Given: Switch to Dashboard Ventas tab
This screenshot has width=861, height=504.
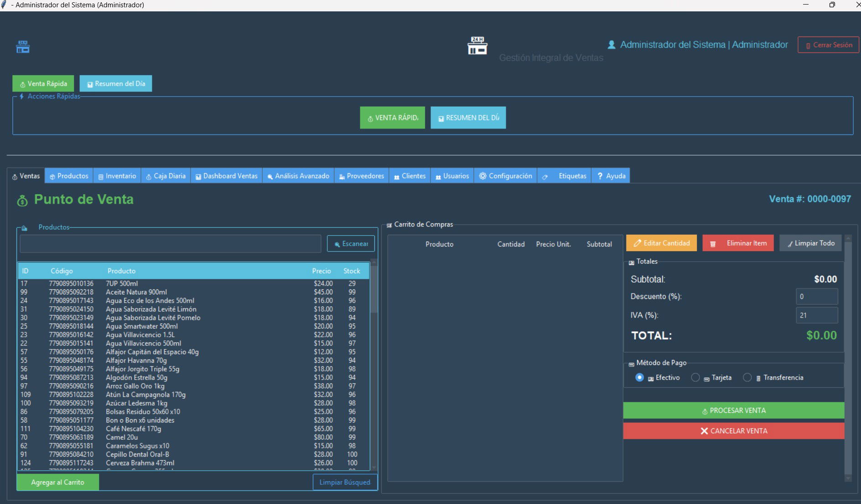Looking at the screenshot, I should coord(226,176).
